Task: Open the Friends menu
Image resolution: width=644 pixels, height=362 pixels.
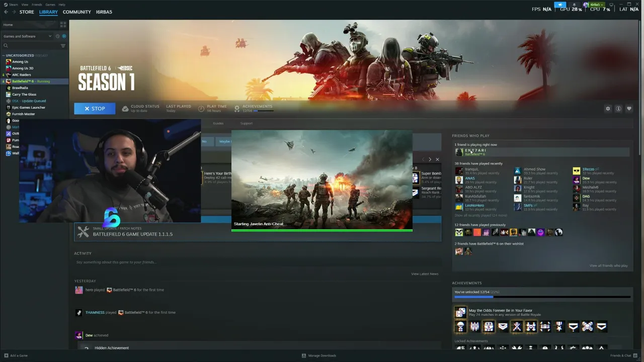Action: pyautogui.click(x=37, y=5)
